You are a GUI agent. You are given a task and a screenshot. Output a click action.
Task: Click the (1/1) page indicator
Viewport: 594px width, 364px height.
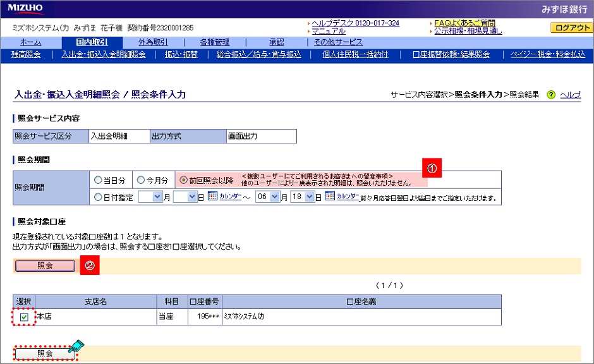click(x=389, y=285)
